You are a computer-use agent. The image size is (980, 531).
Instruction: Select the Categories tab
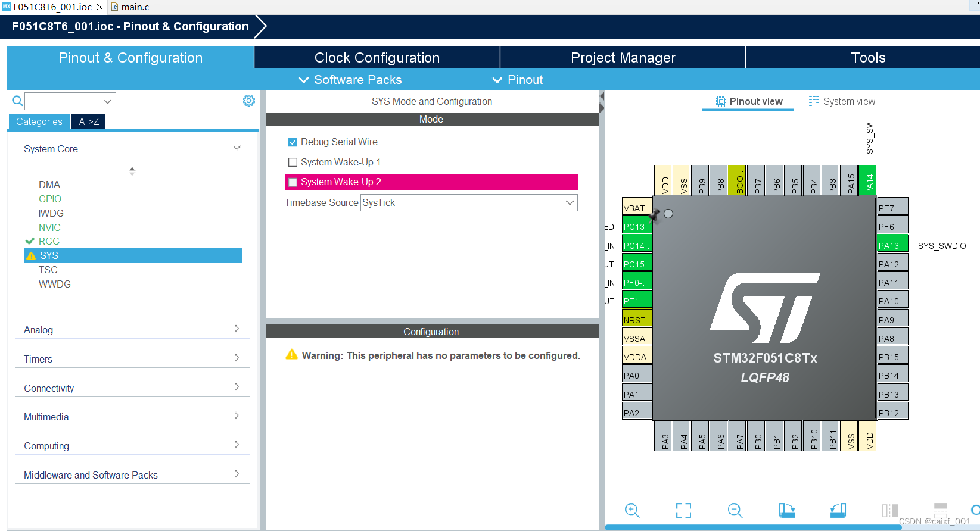[39, 121]
